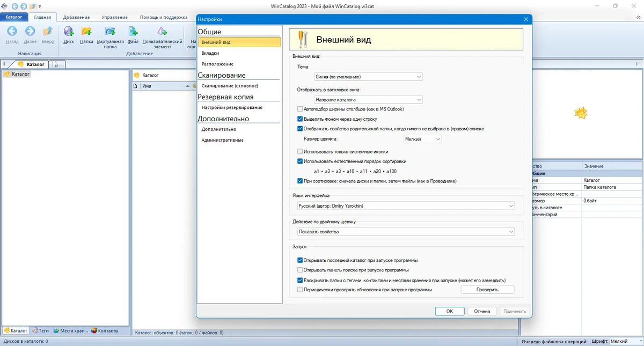Screen dimensions: 644x346
Task: Confirm settings with the OK button
Action: (450, 311)
